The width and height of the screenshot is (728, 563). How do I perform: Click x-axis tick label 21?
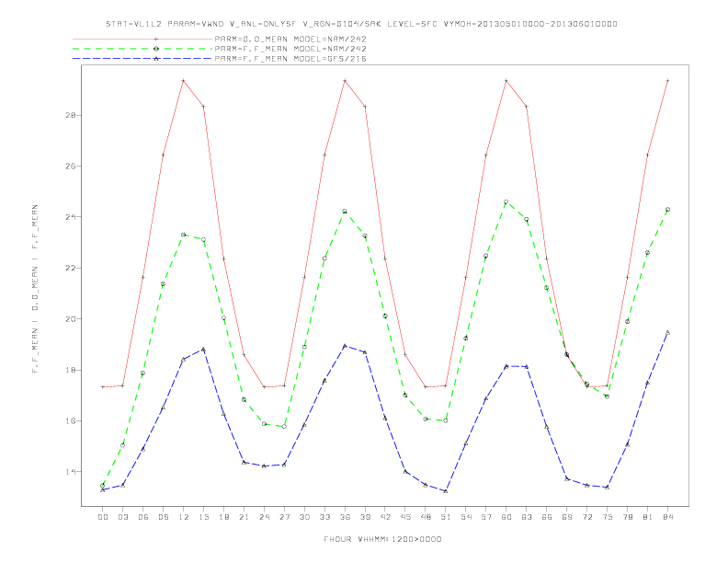tap(244, 517)
